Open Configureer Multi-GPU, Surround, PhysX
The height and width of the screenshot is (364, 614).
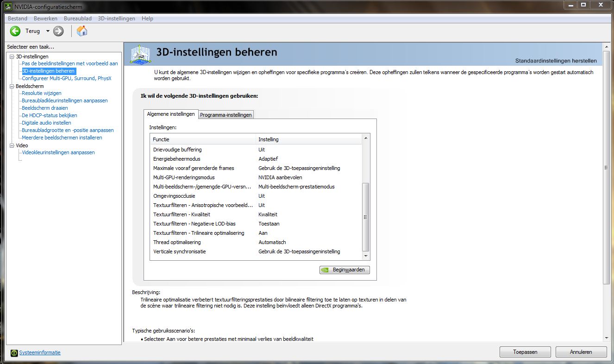click(67, 78)
